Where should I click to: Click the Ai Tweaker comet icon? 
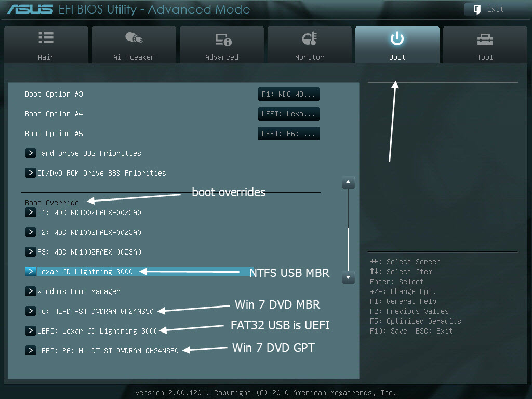tap(134, 37)
